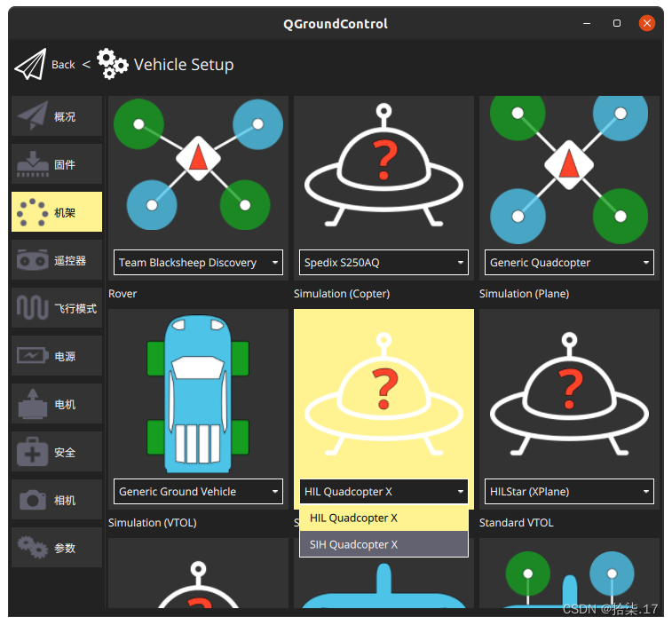Expand the Spedix S250AQ dropdown

pyautogui.click(x=383, y=262)
